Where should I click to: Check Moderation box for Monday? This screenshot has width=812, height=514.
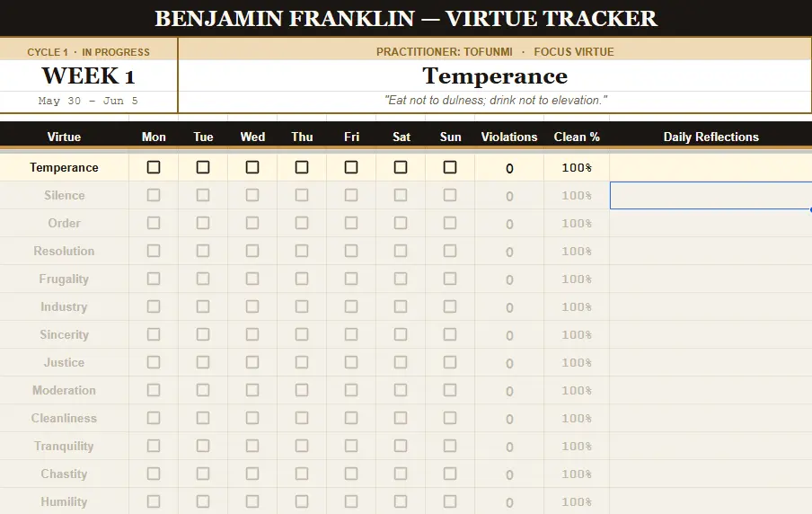point(154,390)
